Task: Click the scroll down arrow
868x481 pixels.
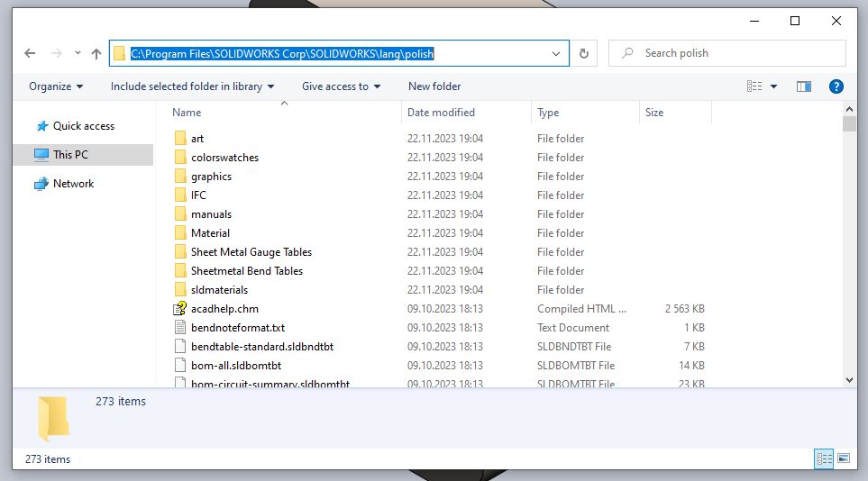Action: (x=849, y=380)
